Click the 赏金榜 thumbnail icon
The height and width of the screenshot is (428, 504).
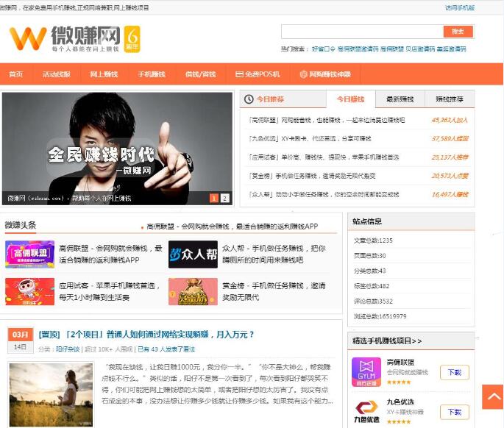193,291
